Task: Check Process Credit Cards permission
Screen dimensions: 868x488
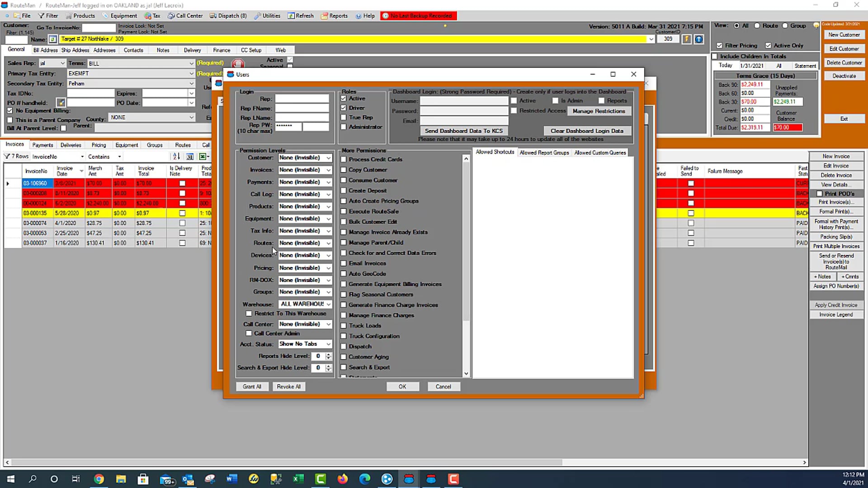Action: coord(344,159)
